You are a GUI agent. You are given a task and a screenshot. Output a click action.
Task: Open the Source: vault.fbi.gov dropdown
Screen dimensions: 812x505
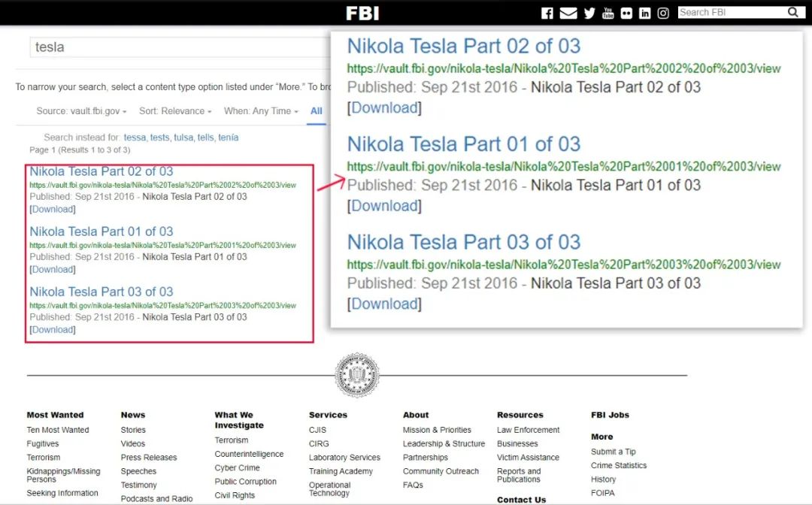click(x=81, y=110)
